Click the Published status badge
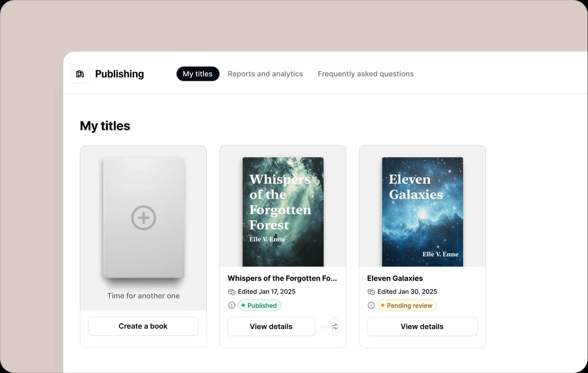 pos(260,305)
